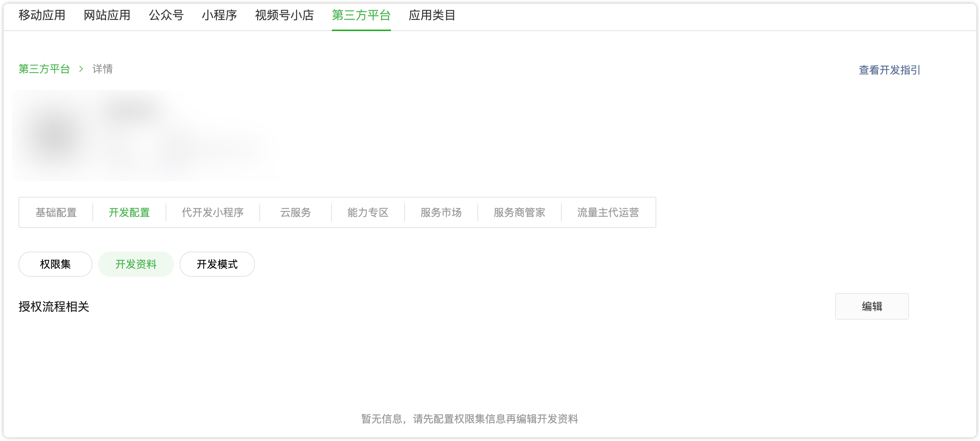Open the 能力专区 section tab
Screen dimensions: 980x441
tap(368, 212)
